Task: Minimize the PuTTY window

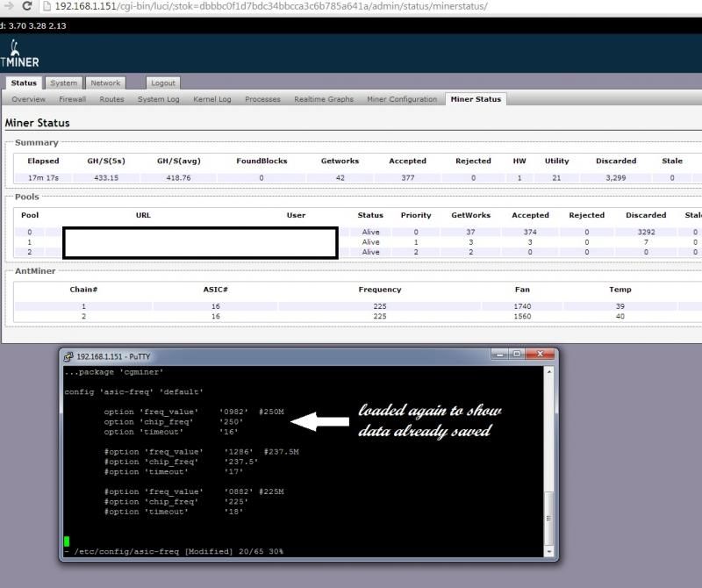Action: pos(503,356)
